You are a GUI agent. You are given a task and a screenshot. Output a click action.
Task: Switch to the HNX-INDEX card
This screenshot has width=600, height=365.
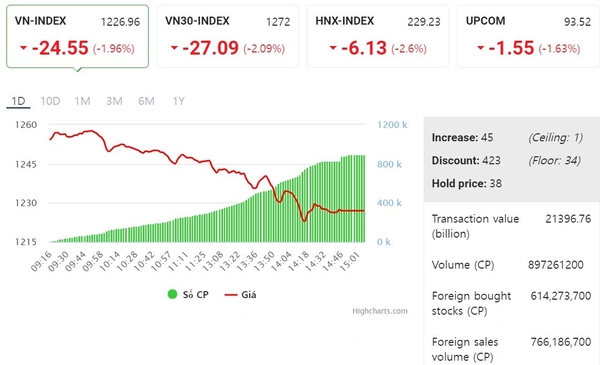[x=378, y=37]
